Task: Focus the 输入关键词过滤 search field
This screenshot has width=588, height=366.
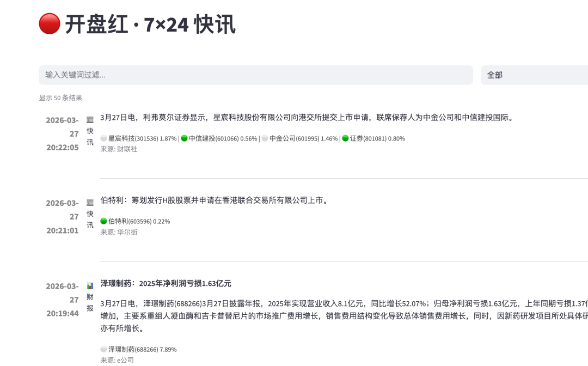Action: coord(256,75)
